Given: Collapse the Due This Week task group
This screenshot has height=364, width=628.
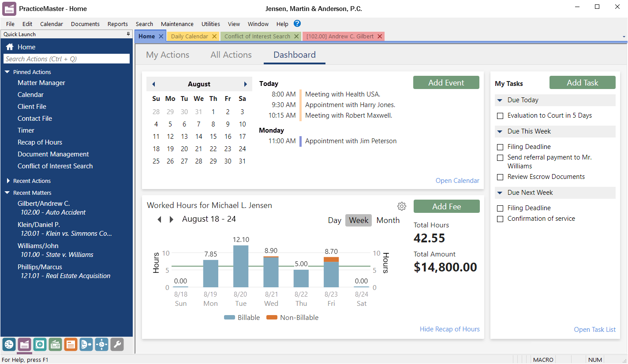Looking at the screenshot, I should [500, 131].
